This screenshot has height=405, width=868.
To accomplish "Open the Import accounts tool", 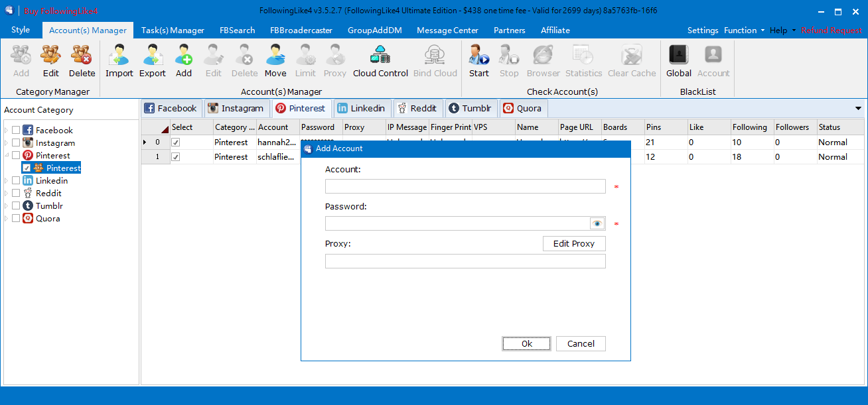I will tap(119, 61).
